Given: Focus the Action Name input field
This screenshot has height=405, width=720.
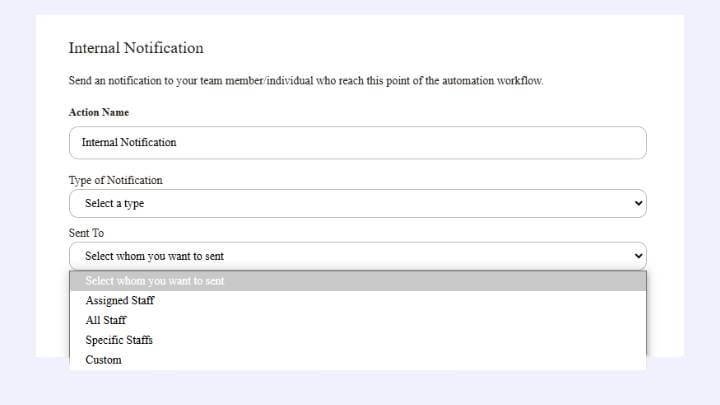Looking at the screenshot, I should (357, 143).
